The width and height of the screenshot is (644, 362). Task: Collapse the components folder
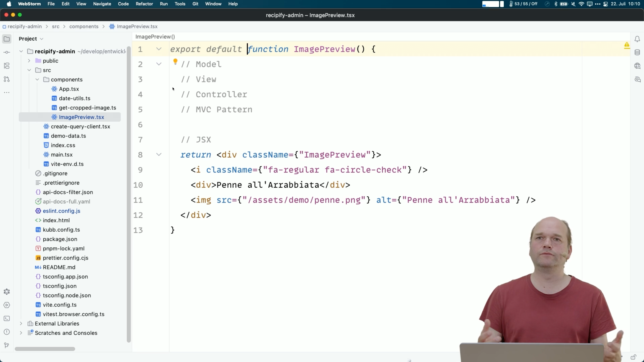click(x=37, y=79)
